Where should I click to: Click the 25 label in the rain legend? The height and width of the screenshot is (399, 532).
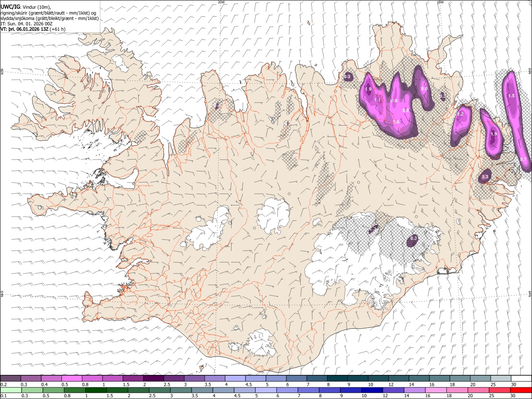[x=491, y=396]
